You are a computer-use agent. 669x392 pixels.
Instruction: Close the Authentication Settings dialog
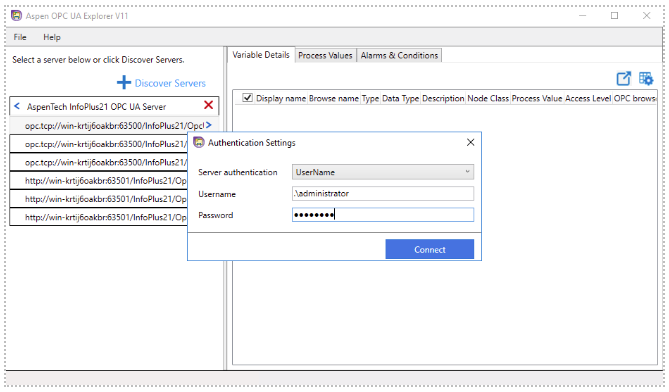470,142
